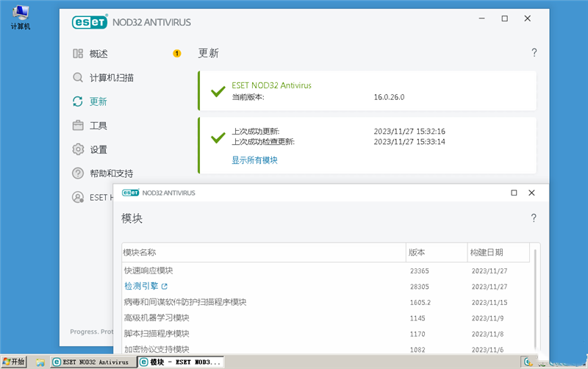This screenshot has height=369, width=588.
Task: Select 工具 in the sidebar menu
Action: point(98,126)
